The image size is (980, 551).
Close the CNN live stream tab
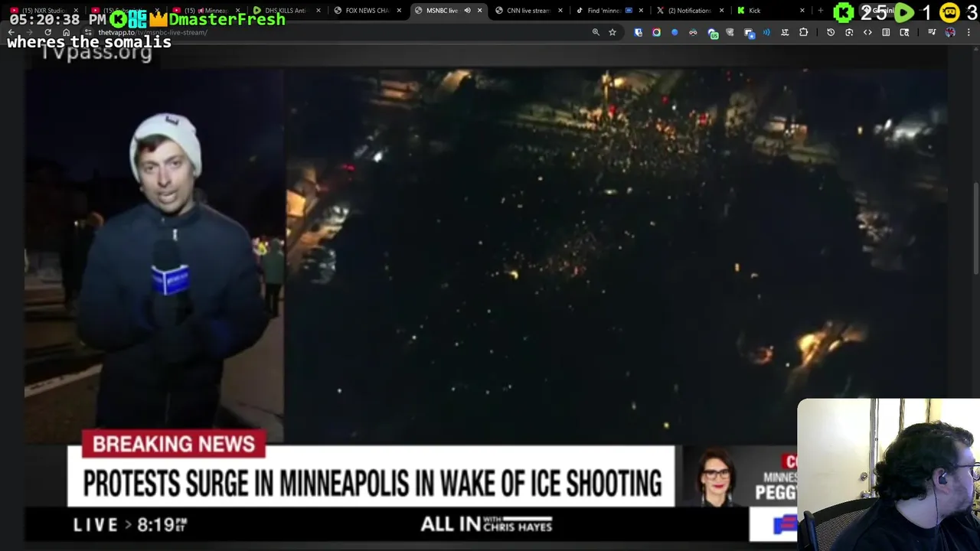tap(560, 11)
